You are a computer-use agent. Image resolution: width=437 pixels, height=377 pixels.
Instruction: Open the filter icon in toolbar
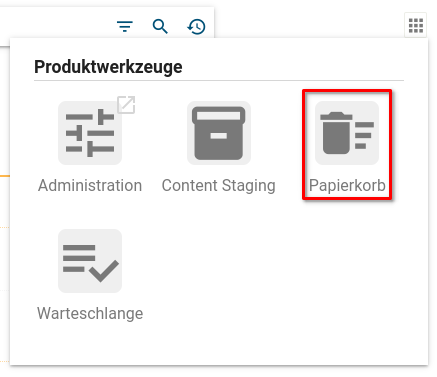[x=125, y=26]
